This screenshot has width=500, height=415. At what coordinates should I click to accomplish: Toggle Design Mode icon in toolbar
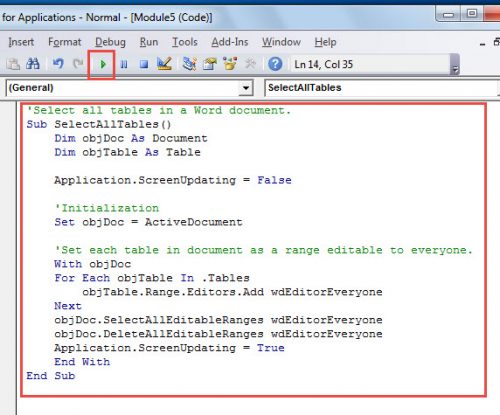click(x=164, y=64)
